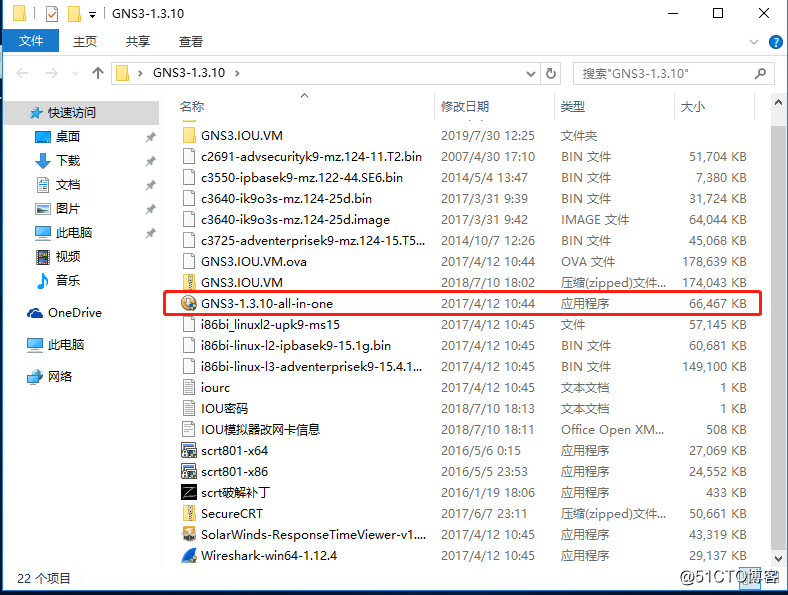Select the GNS3.IOU.VM zipped file icon
This screenshot has width=788, height=595.
[189, 282]
